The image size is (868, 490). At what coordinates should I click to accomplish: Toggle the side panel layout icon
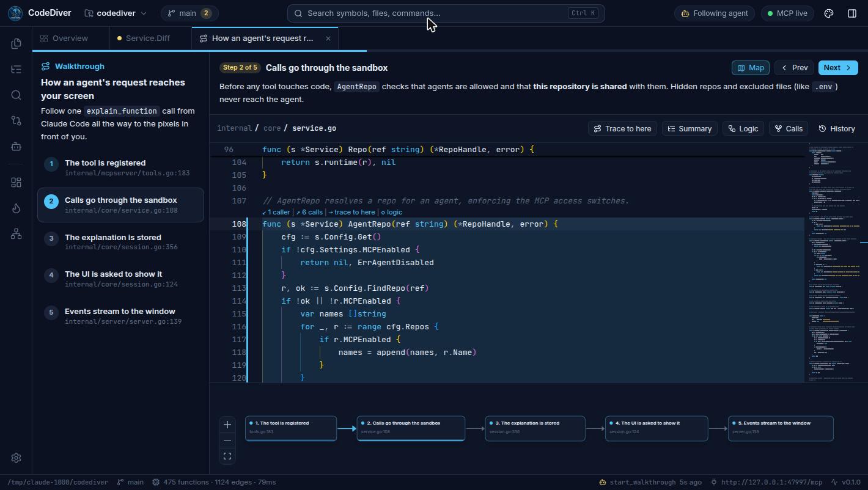click(852, 13)
